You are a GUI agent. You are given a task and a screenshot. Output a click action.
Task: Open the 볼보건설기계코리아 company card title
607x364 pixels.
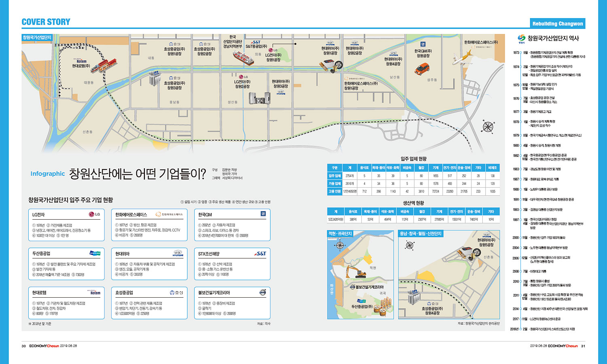(214, 292)
